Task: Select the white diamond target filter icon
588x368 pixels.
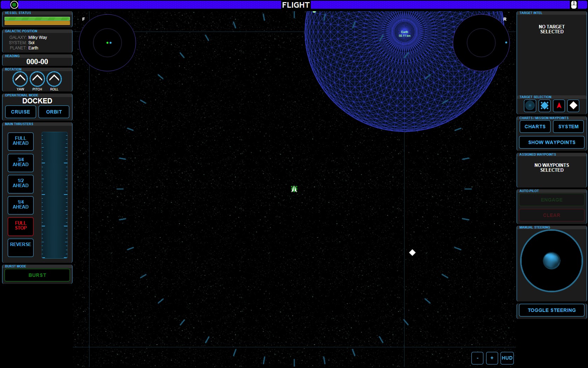Action: (x=573, y=105)
